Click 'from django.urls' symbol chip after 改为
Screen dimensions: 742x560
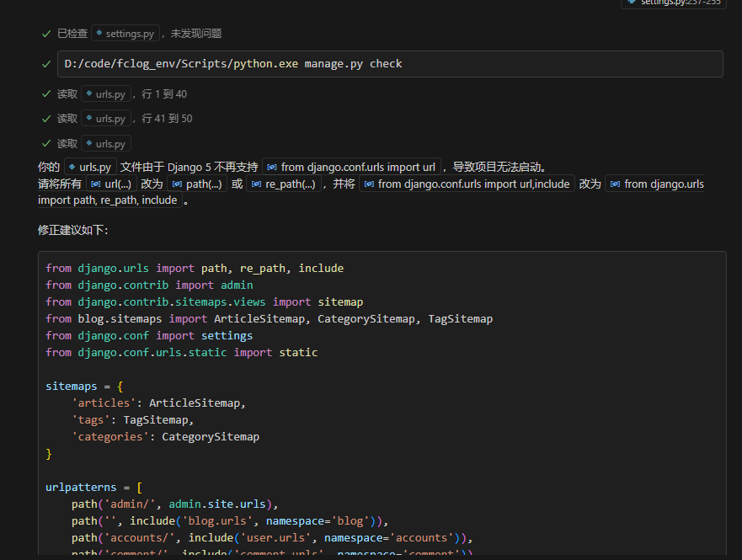point(656,184)
